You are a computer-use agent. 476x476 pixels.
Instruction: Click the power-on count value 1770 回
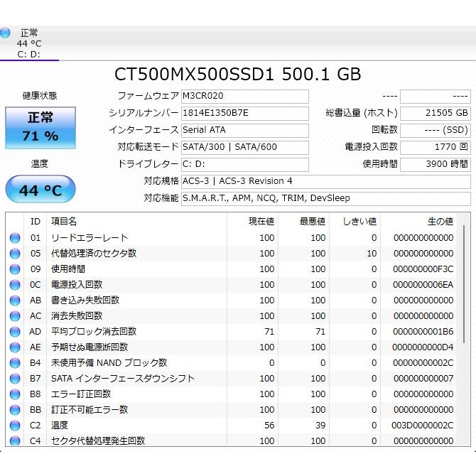tap(436, 147)
